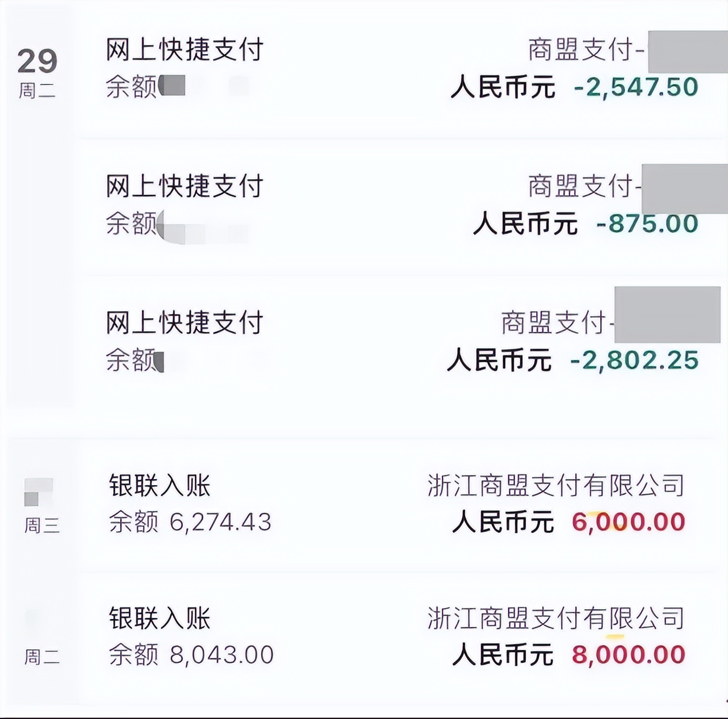Screen dimensions: 728x719
Task: Select 浙江商盟支付有限公司 on the 8,000.00 entry
Action: (x=556, y=618)
